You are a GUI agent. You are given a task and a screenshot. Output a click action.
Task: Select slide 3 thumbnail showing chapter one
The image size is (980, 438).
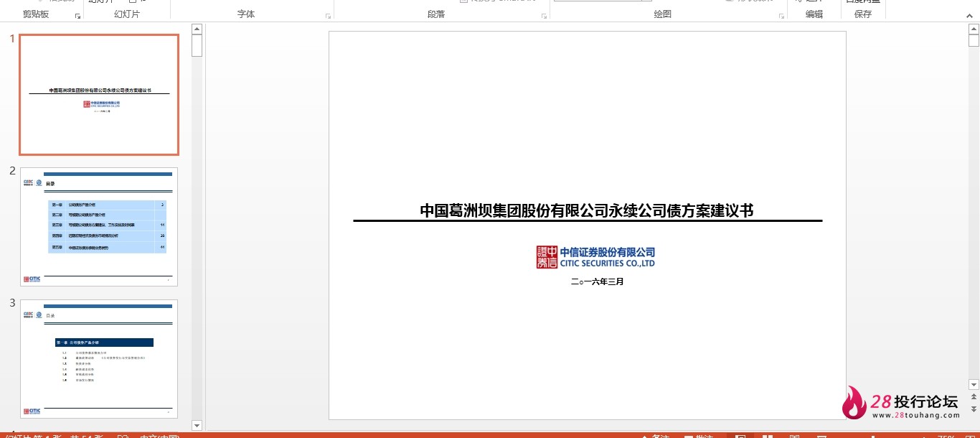click(99, 359)
